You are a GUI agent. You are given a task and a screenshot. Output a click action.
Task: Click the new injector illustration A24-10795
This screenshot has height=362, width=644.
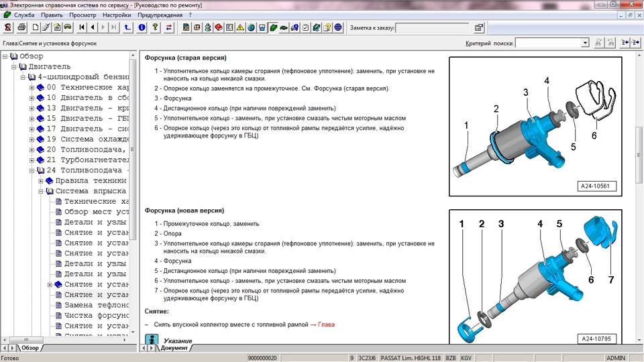tap(535, 277)
